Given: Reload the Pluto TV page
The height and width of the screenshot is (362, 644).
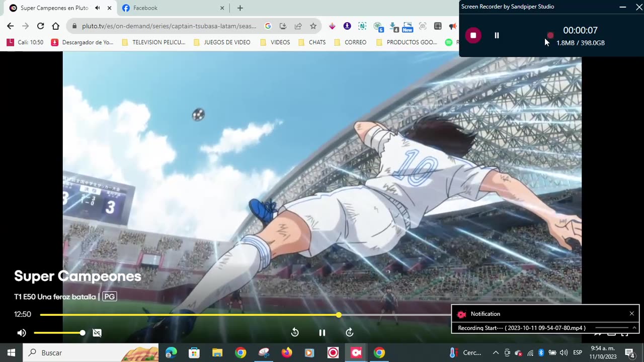Looking at the screenshot, I should [x=41, y=26].
